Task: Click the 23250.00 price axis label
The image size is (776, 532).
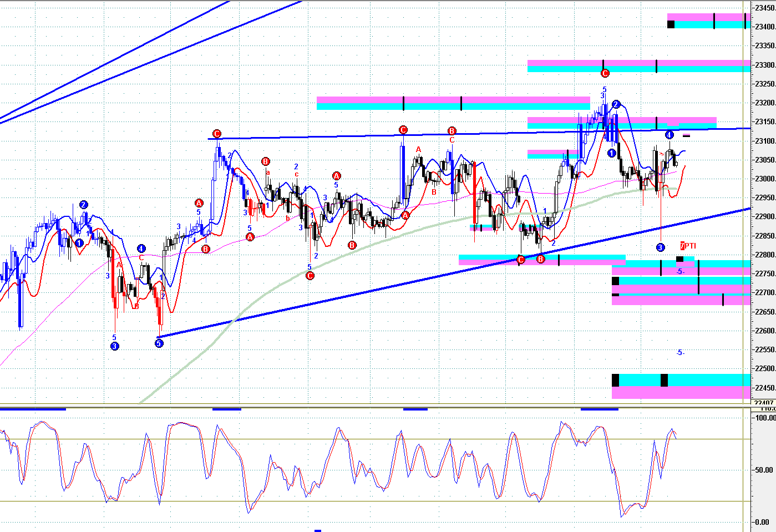Action: [765, 84]
